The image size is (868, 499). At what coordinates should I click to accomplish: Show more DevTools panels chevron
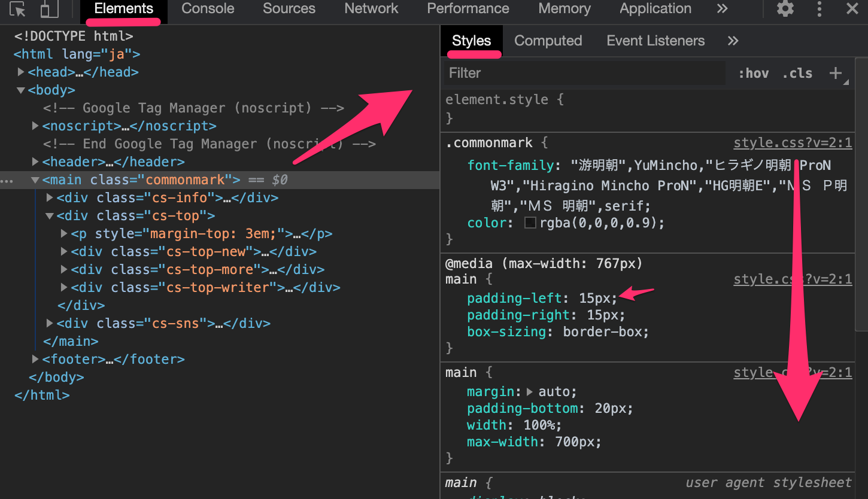pos(722,9)
